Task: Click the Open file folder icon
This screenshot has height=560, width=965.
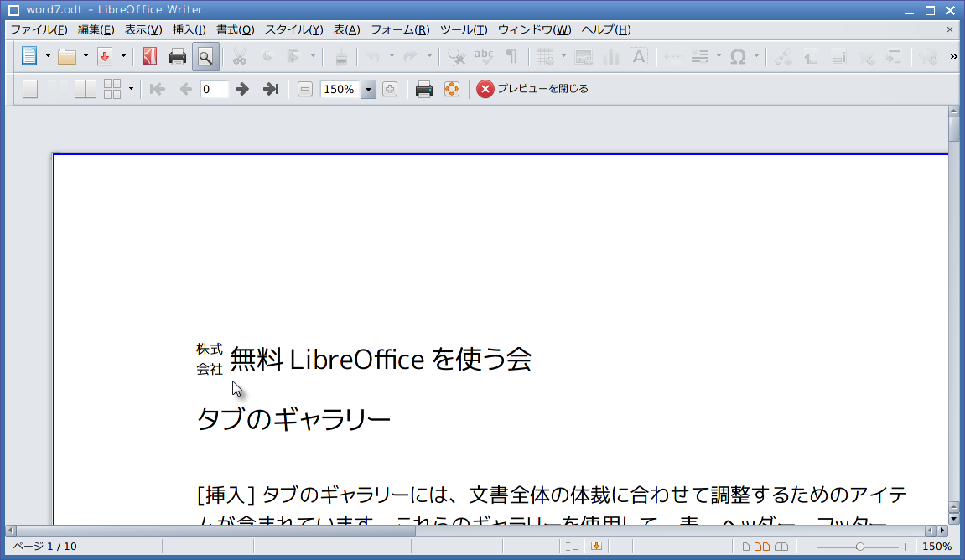Action: click(67, 57)
